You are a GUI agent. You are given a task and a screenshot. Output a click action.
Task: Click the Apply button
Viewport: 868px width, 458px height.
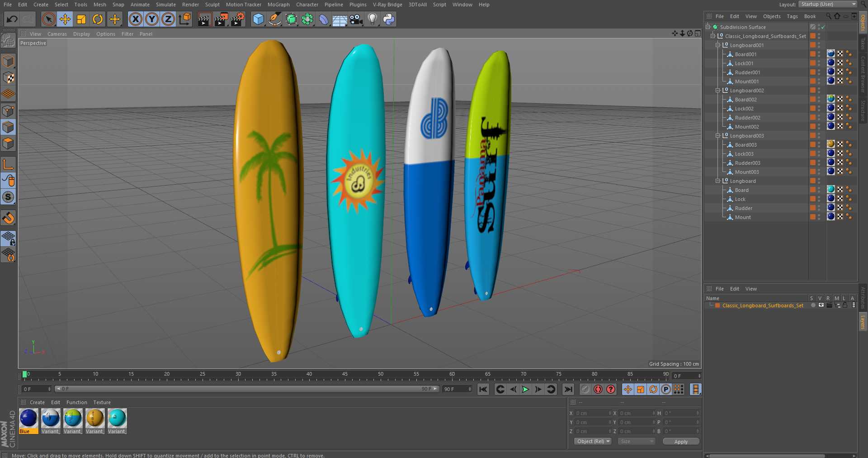[x=681, y=441]
